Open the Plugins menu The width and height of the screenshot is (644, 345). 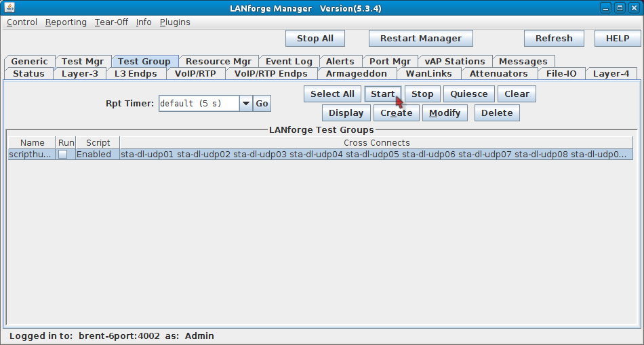click(x=175, y=22)
